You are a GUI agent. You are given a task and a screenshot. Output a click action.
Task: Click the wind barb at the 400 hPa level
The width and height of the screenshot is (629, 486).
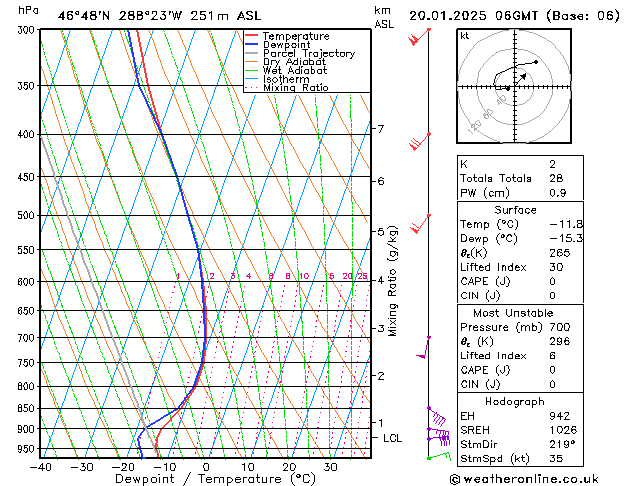(420, 142)
